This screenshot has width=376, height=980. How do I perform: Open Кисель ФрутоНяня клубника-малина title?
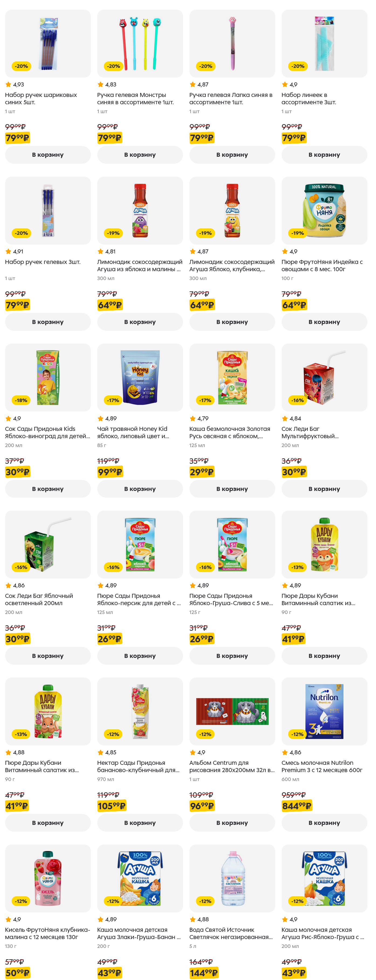point(47,934)
